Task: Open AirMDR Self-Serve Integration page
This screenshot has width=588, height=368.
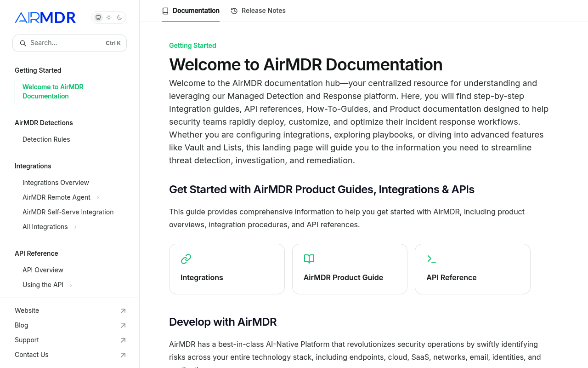Action: point(69,212)
